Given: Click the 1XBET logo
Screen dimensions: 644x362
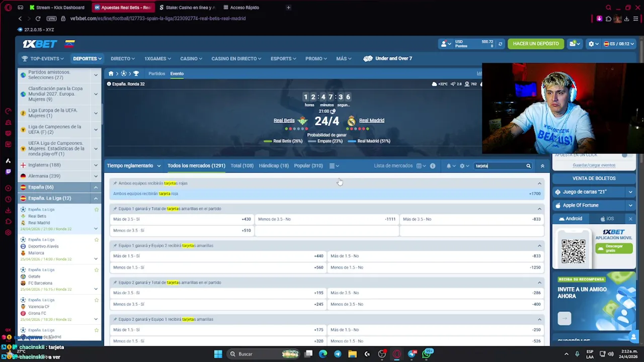Looking at the screenshot, I should tap(40, 44).
